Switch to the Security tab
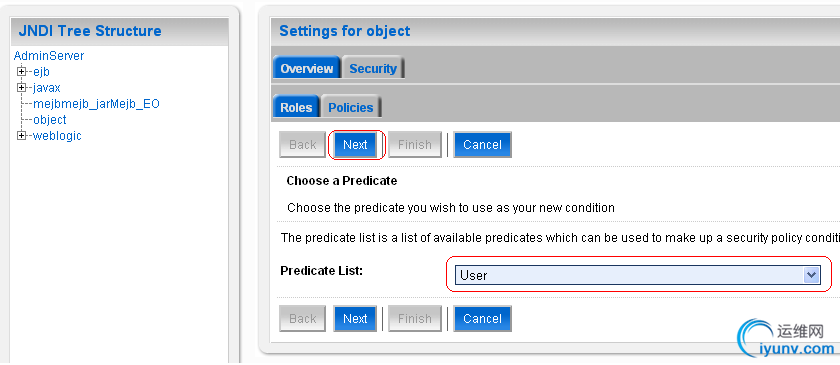This screenshot has width=840, height=365. (x=373, y=68)
